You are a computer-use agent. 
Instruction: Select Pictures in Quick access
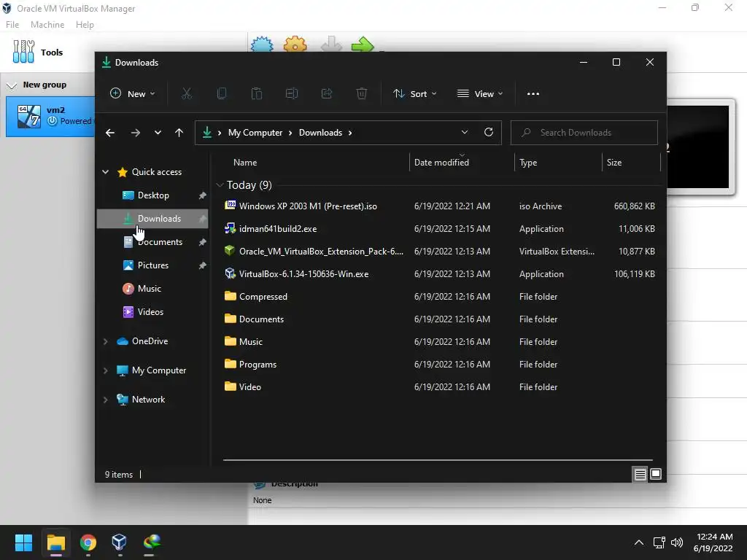[153, 265]
